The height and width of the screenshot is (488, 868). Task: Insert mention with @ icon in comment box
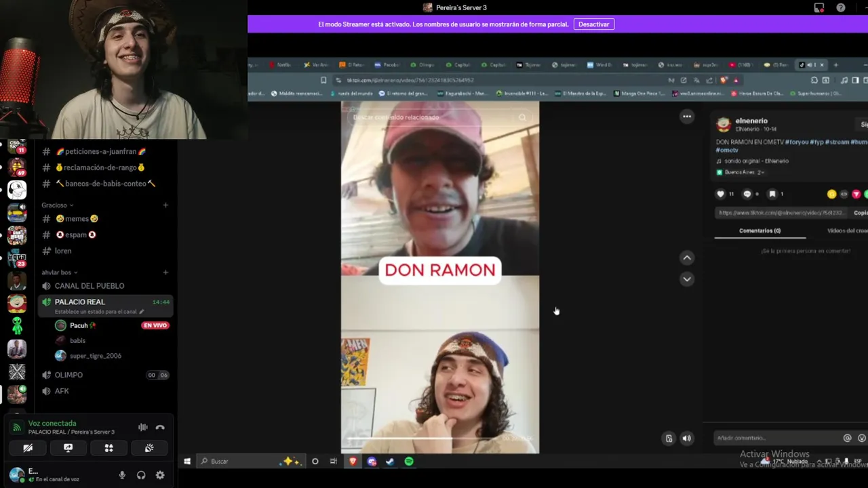pyautogui.click(x=847, y=438)
